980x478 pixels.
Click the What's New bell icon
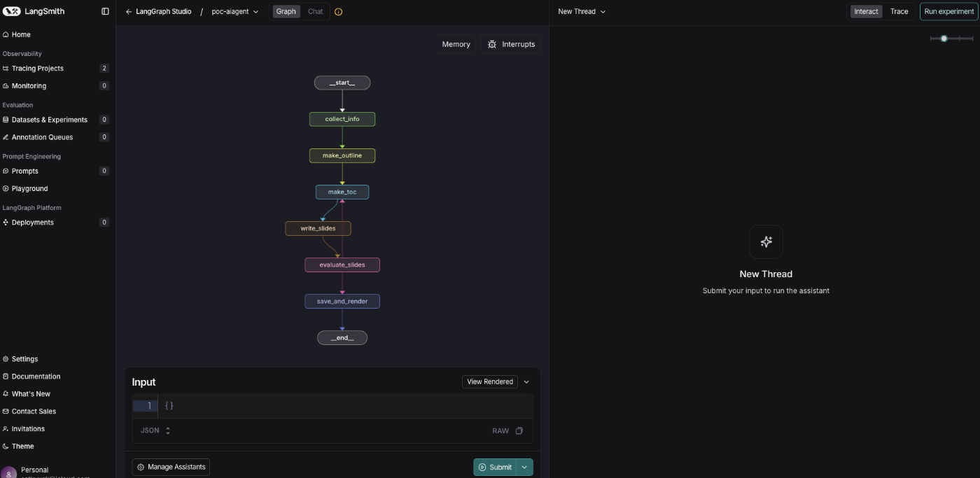tap(6, 394)
